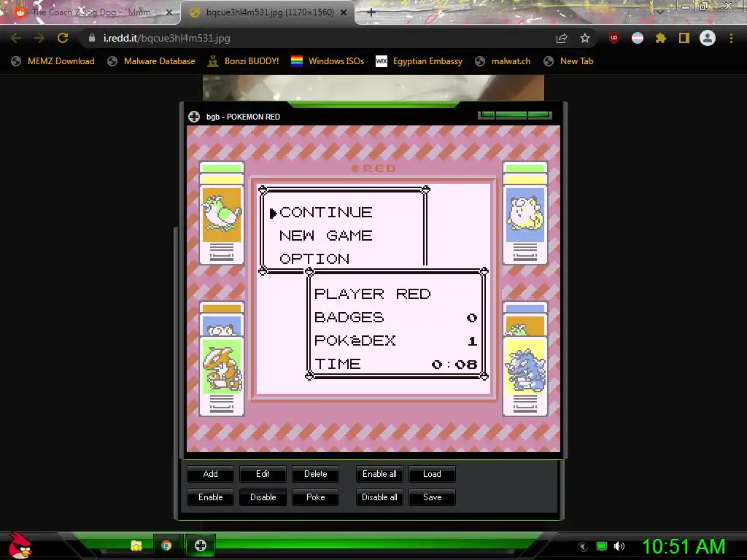Click the Delete cheat button

(315, 474)
